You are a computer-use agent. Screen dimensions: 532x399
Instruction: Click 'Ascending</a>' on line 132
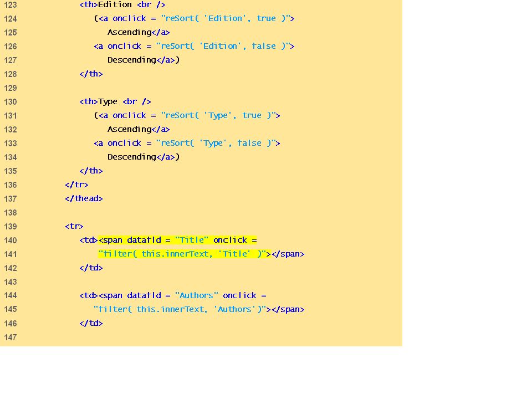pos(139,129)
